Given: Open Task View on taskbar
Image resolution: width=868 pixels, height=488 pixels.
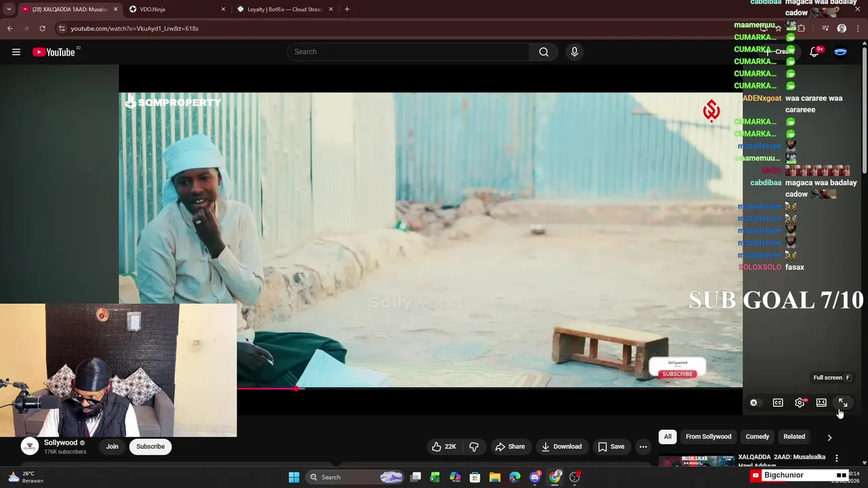Looking at the screenshot, I should pos(416,477).
